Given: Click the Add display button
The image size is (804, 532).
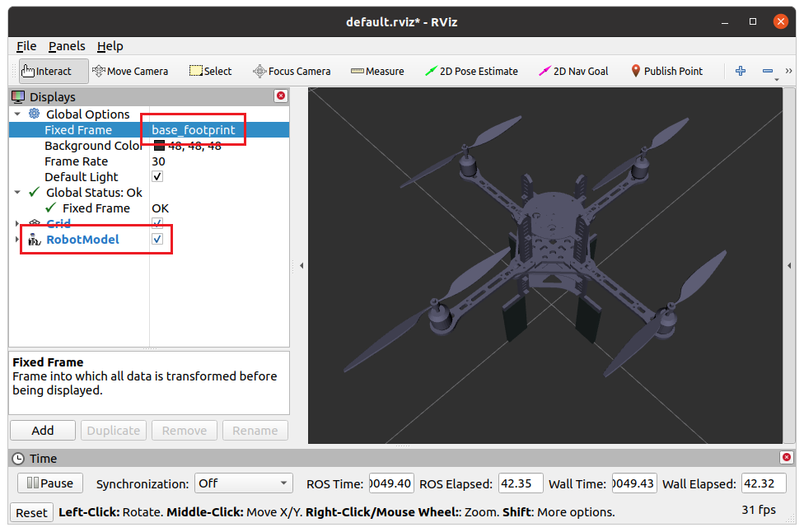Looking at the screenshot, I should [43, 430].
